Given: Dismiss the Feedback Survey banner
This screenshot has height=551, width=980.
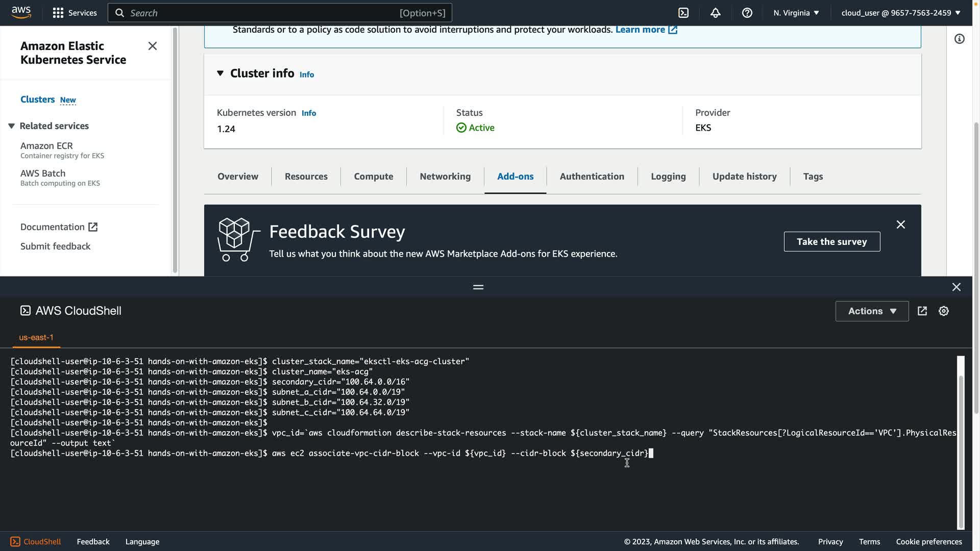Looking at the screenshot, I should pos(900,225).
